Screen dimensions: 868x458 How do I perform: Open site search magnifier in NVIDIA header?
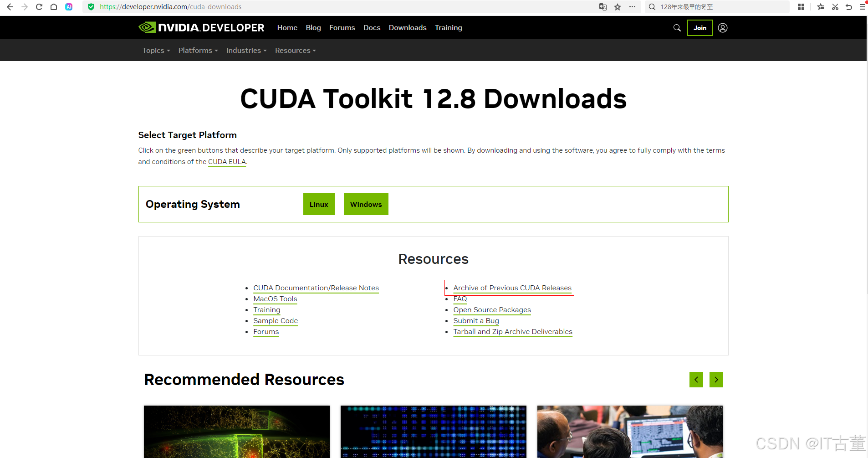[677, 28]
